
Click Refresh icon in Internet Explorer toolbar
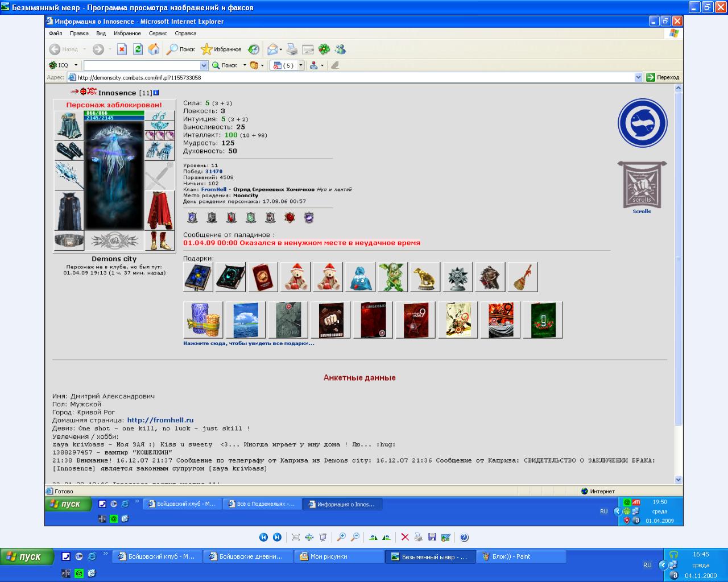click(138, 49)
